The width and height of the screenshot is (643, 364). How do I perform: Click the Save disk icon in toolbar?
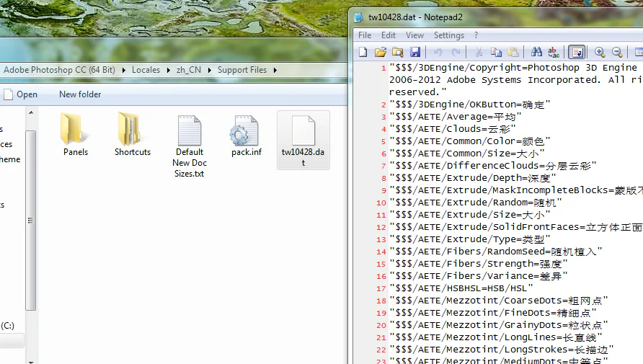[x=415, y=52]
